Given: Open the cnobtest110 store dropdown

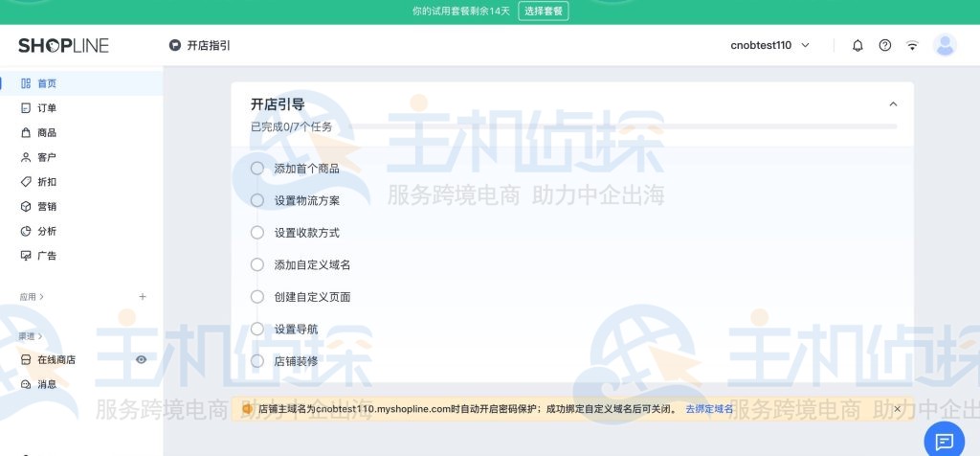Looking at the screenshot, I should (769, 45).
